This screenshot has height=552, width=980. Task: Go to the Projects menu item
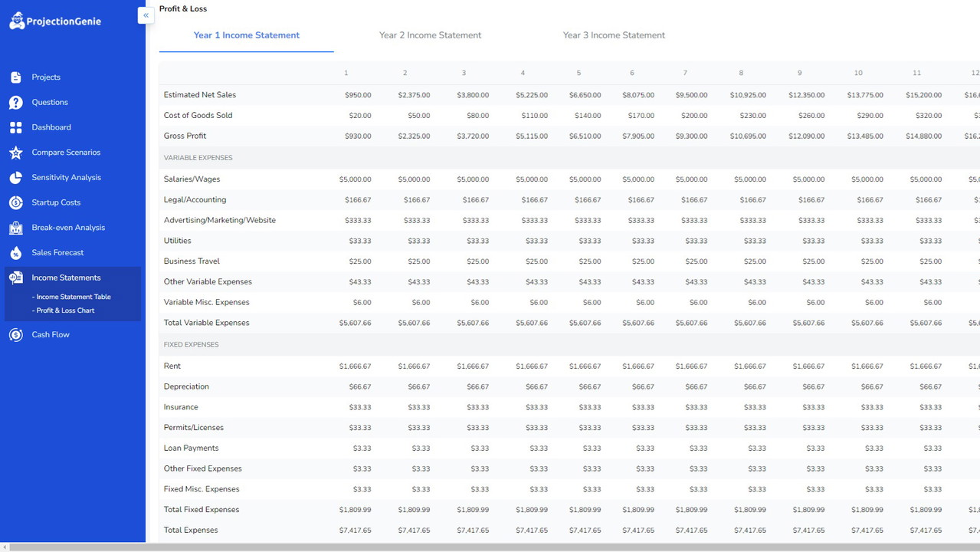click(x=46, y=77)
